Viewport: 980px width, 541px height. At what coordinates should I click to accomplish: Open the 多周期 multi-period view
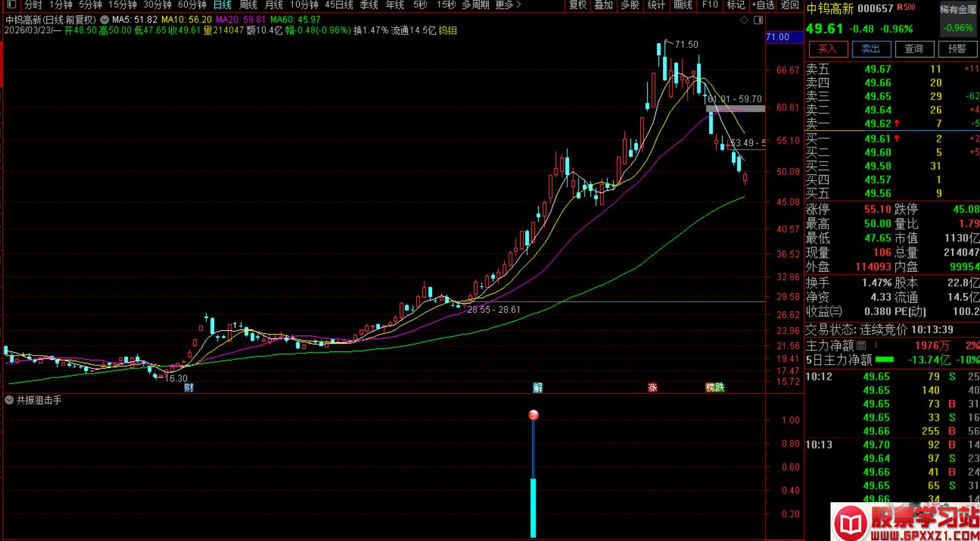[475, 5]
